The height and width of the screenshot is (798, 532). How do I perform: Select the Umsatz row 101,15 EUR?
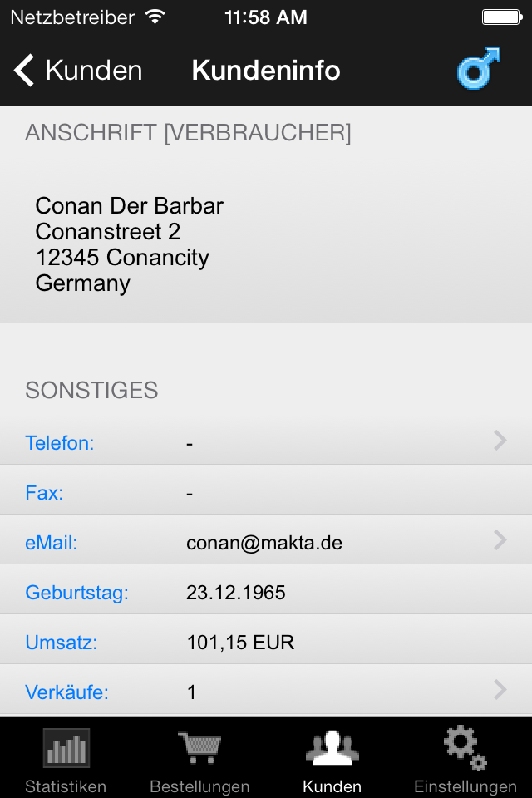[x=266, y=639]
